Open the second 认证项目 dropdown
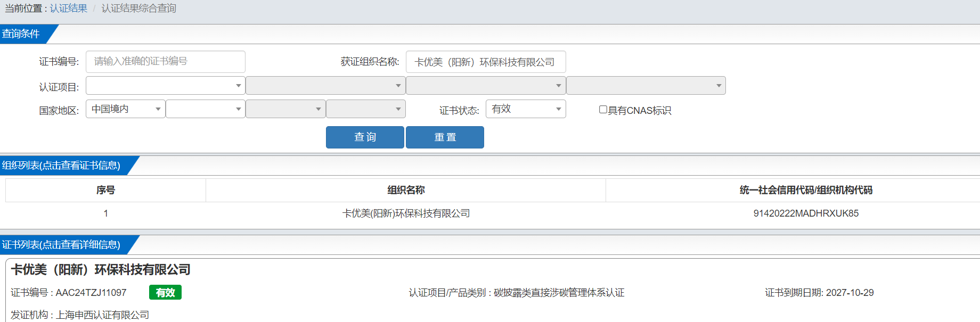The image size is (980, 322). 325,86
